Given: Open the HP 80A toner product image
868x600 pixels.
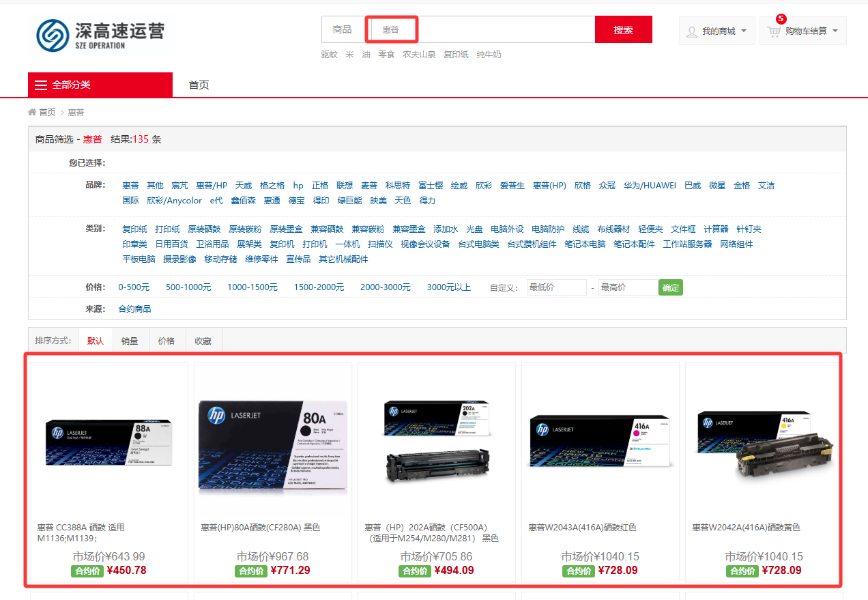Looking at the screenshot, I should (x=273, y=444).
